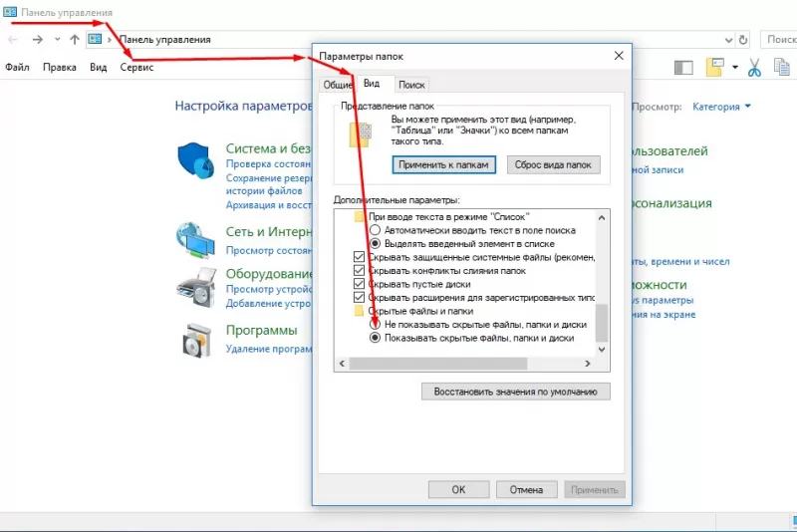Click the Forward navigation arrow
The width and height of the screenshot is (797, 532).
(38, 40)
